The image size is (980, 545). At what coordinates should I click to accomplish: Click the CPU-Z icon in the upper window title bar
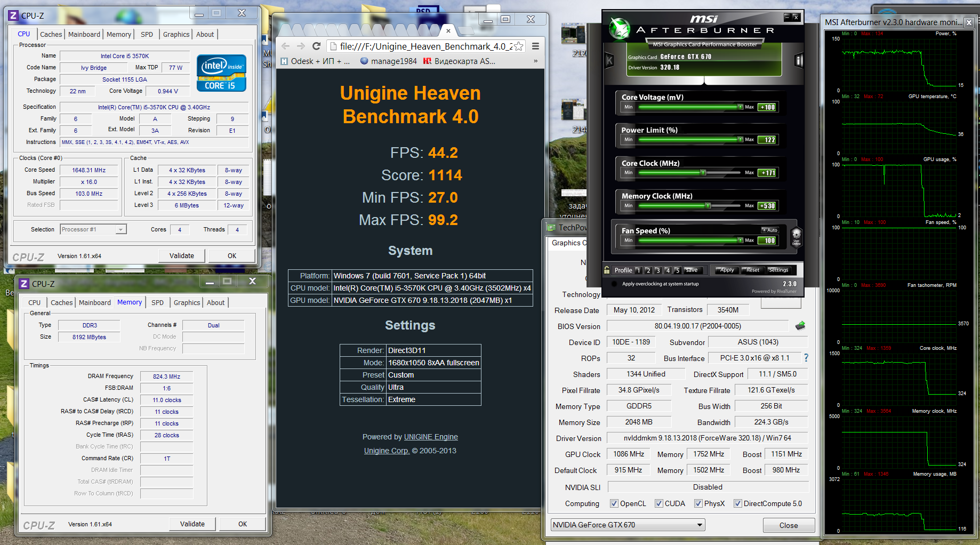14,15
